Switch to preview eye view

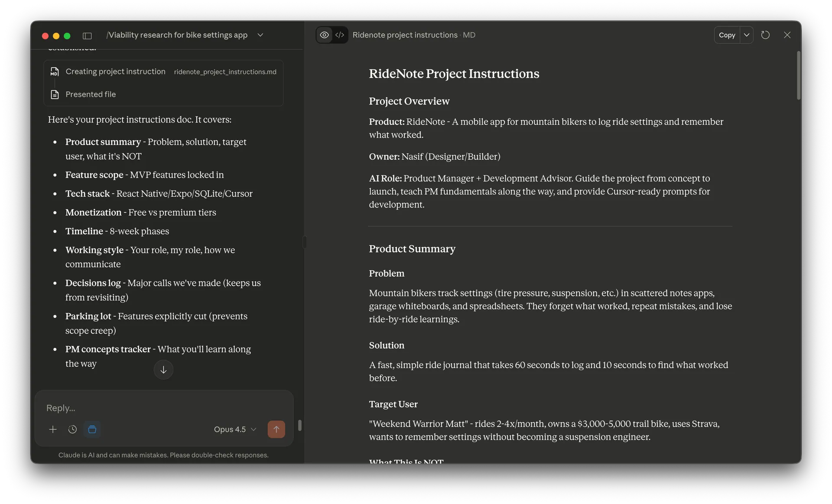tap(324, 35)
